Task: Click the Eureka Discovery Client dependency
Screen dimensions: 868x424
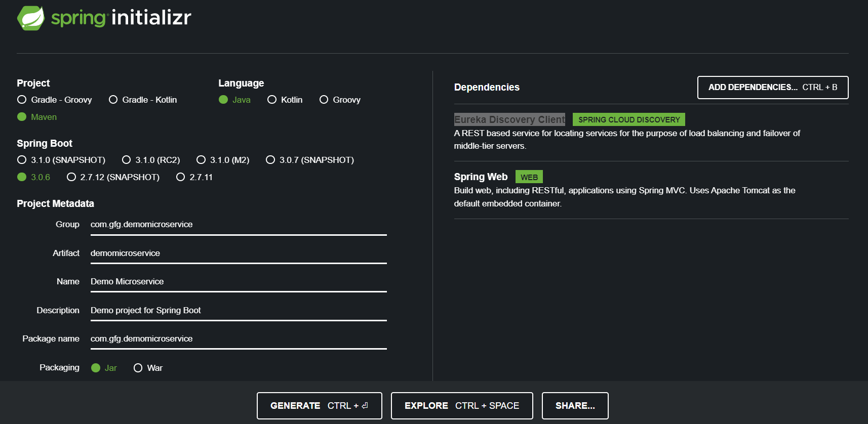Action: [x=509, y=119]
